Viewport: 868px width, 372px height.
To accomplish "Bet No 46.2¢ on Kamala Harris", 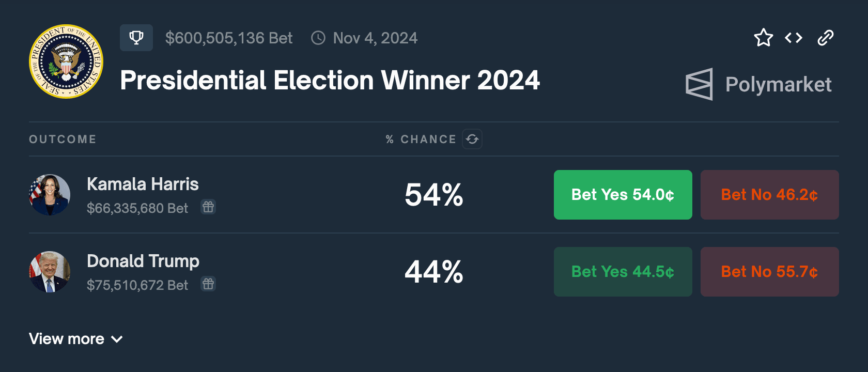I will pyautogui.click(x=769, y=195).
